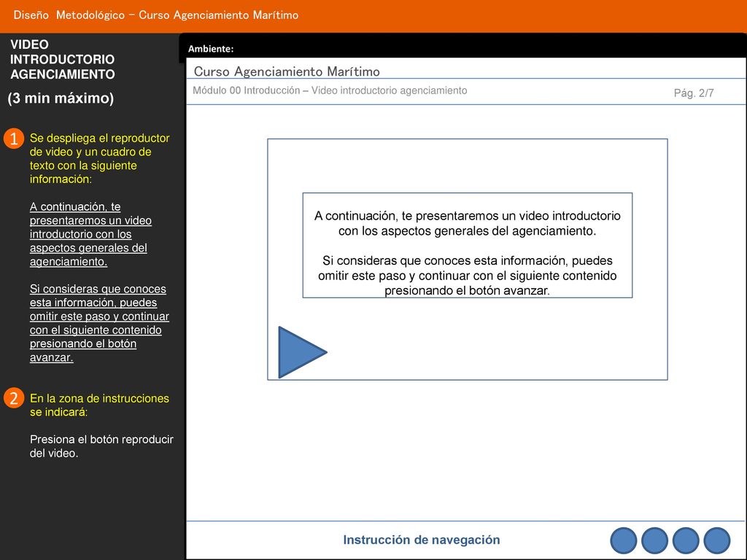Play the introductory video with the blue triangle

(x=302, y=352)
